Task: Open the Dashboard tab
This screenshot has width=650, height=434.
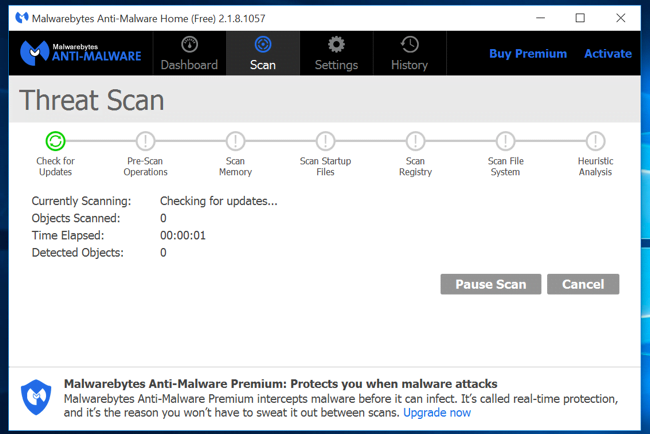Action: click(189, 53)
